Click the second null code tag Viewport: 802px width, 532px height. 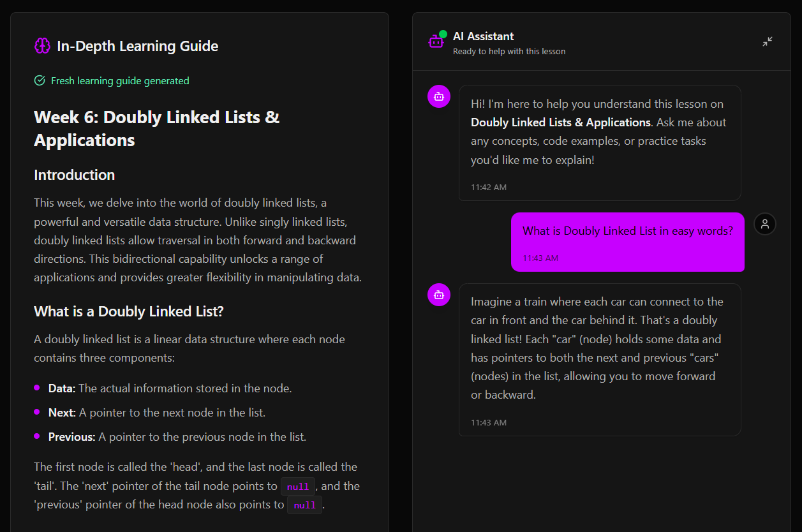pos(305,505)
